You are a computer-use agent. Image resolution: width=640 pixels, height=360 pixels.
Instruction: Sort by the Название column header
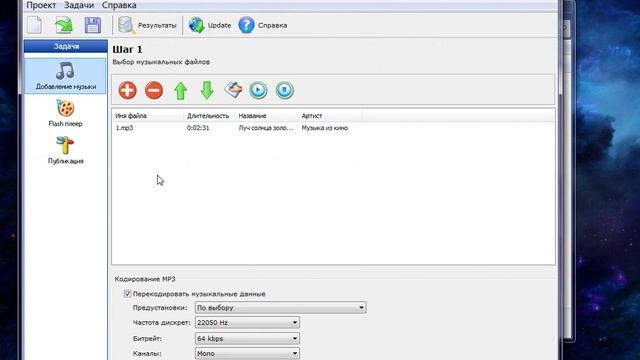(x=267, y=116)
